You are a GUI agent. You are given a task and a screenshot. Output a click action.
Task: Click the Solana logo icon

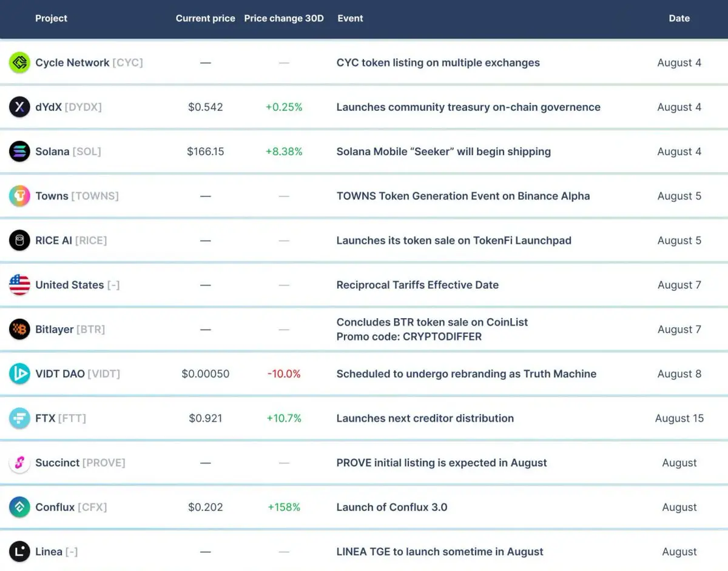point(19,152)
